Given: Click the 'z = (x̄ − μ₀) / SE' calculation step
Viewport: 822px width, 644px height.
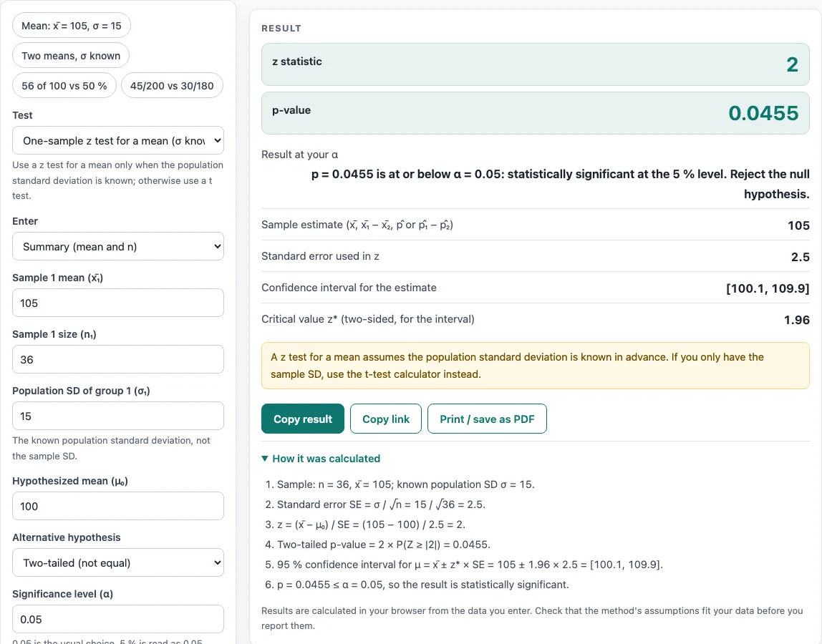Looking at the screenshot, I should [371, 525].
